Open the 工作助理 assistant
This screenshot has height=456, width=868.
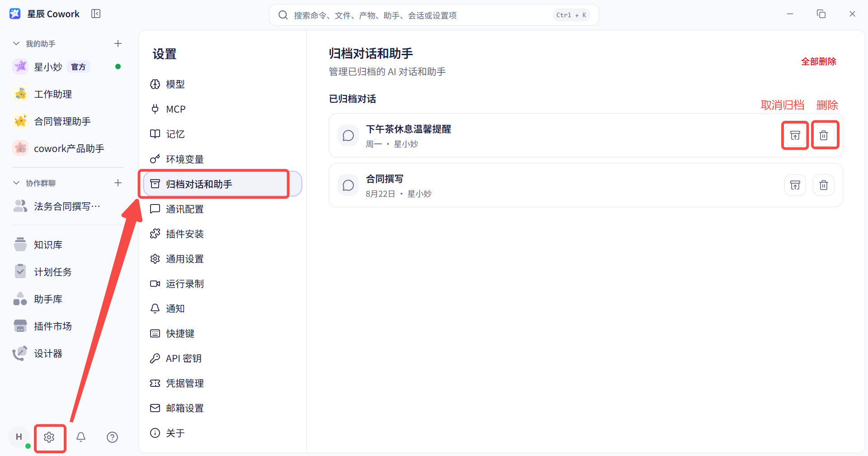[x=68, y=94]
